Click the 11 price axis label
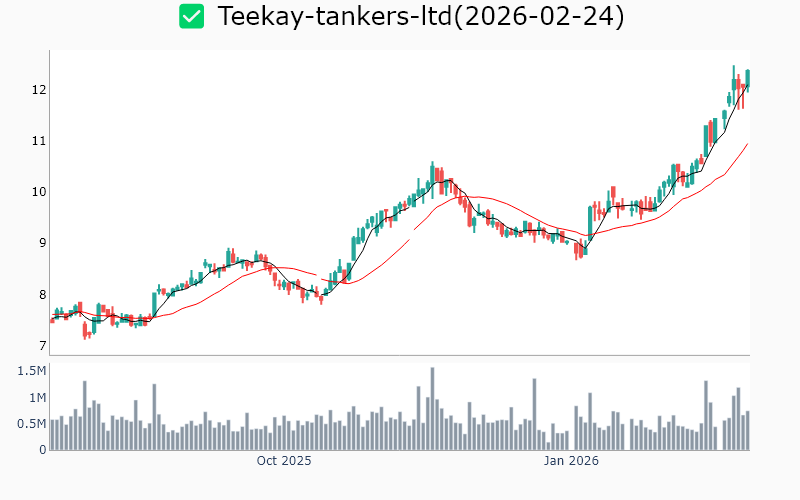This screenshot has width=800, height=500. (x=39, y=141)
